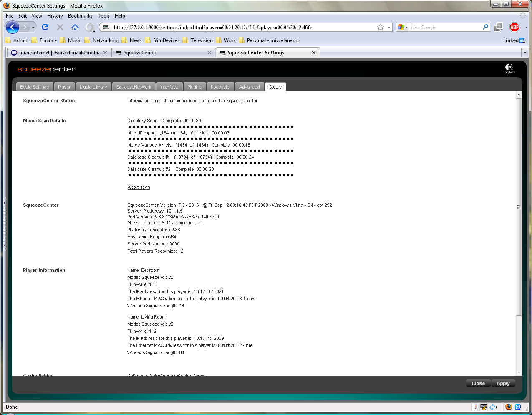This screenshot has width=532, height=415.
Task: Bookmark this page with the star icon
Action: tap(380, 28)
